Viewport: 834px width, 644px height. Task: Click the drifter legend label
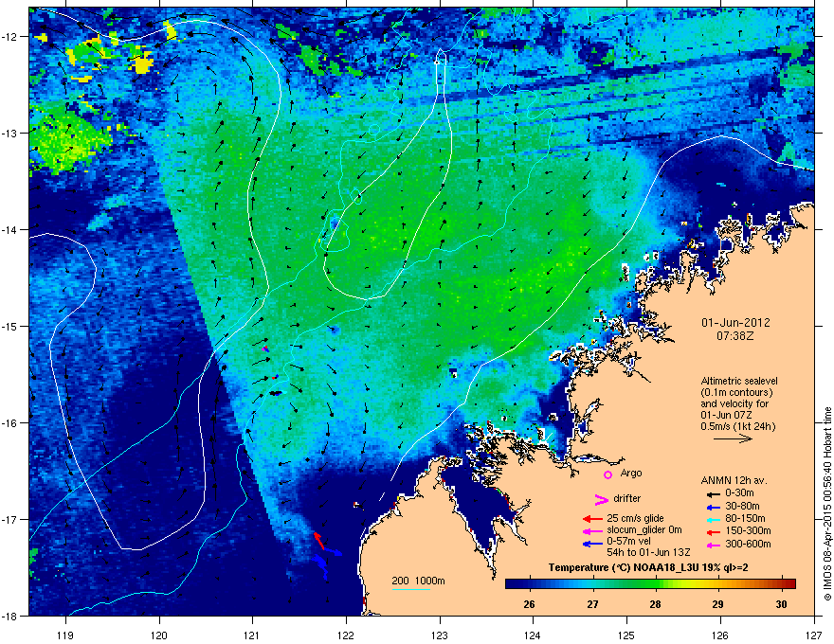point(627,498)
